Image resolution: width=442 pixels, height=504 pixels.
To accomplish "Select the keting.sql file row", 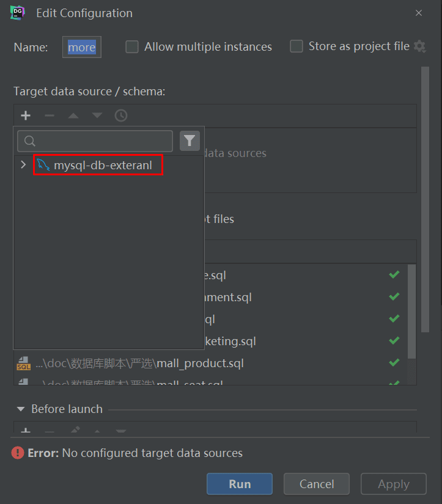I will 306,341.
